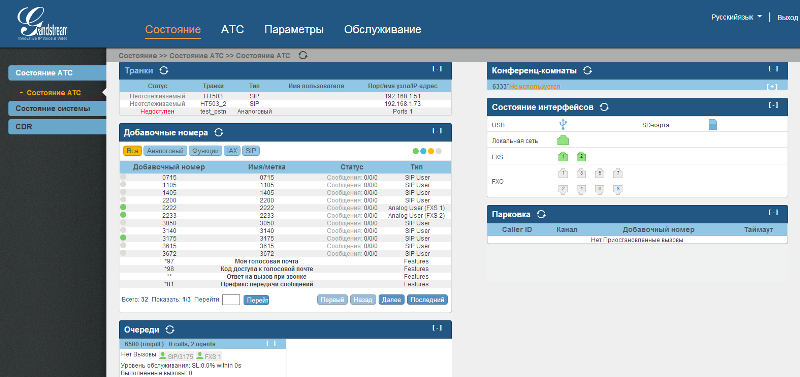The width and height of the screenshot is (800, 377).
Task: Collapse the Состояние интерфейсов panel
Action: point(773,105)
